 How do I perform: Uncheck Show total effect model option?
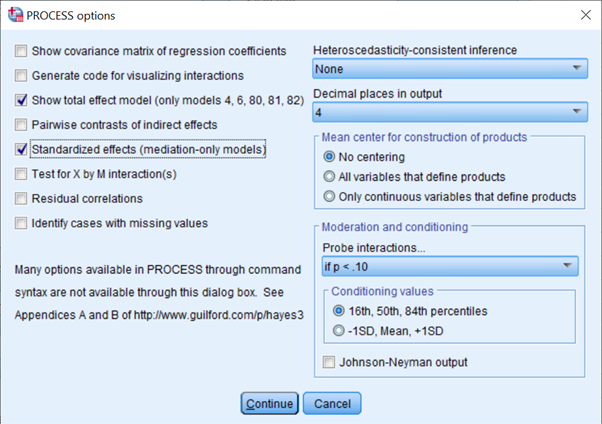tap(21, 101)
